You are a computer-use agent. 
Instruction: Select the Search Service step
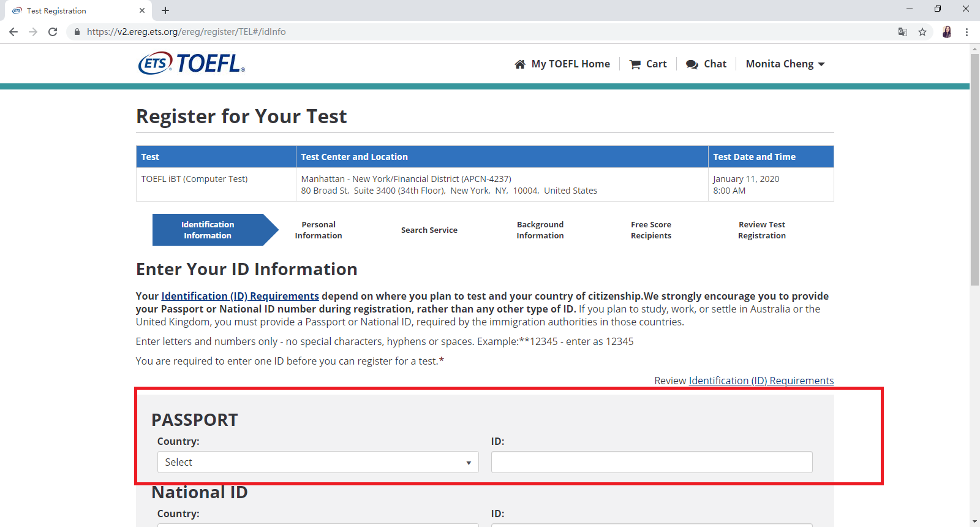[429, 230]
